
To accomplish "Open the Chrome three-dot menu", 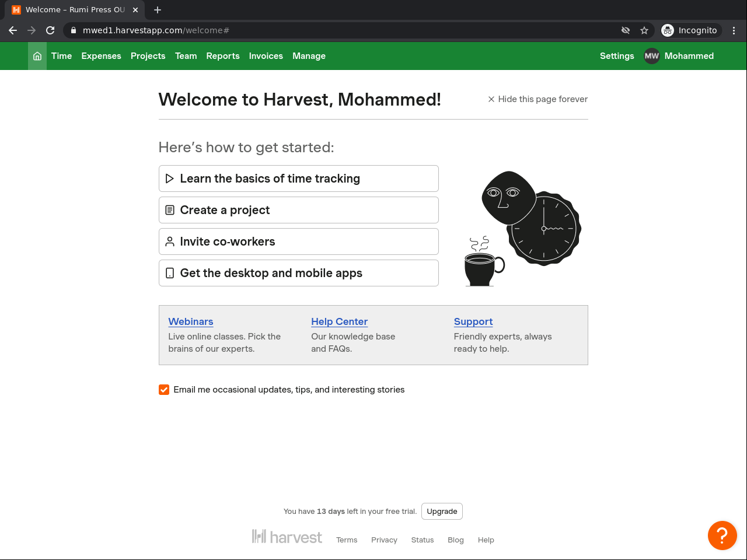I will [x=734, y=30].
